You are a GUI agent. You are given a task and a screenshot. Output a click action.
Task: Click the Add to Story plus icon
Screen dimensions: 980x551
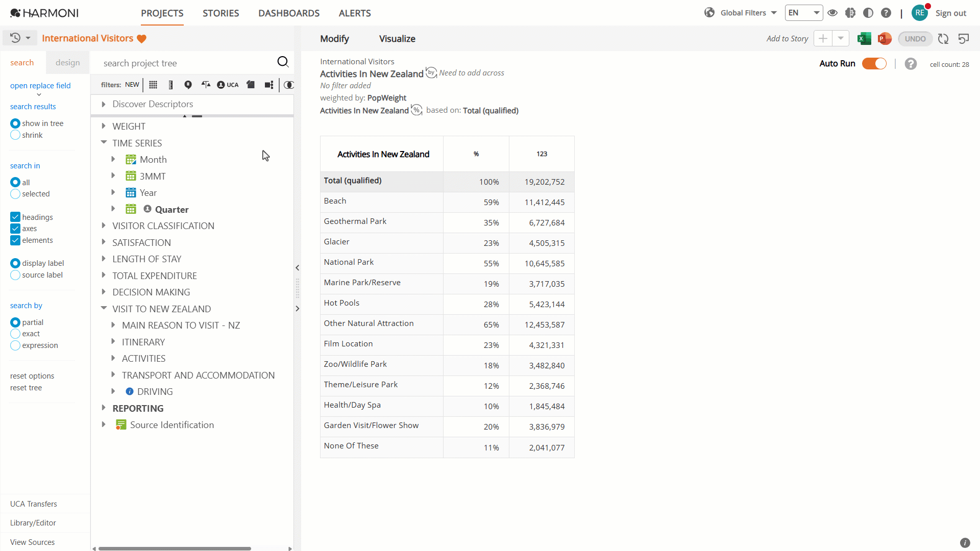pyautogui.click(x=823, y=38)
